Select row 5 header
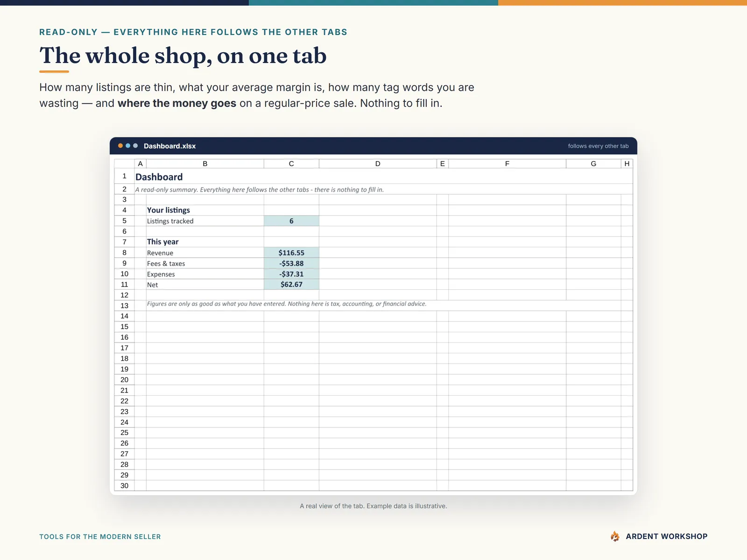 coord(125,221)
